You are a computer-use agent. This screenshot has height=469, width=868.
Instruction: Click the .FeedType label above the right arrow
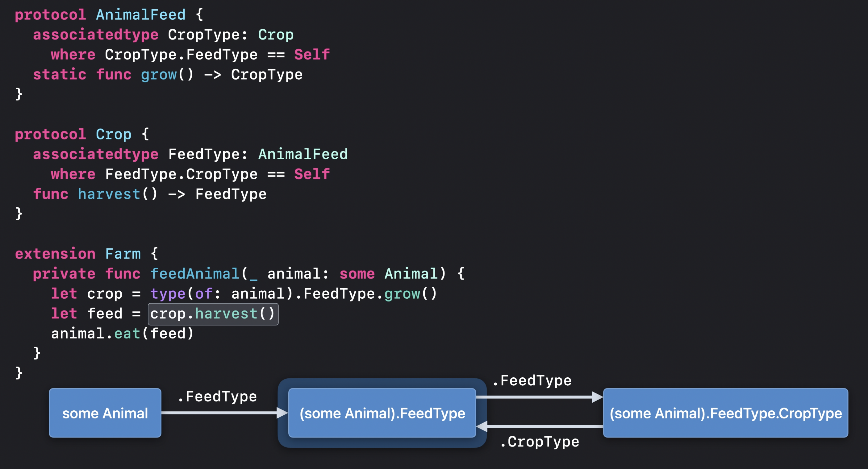532,381
